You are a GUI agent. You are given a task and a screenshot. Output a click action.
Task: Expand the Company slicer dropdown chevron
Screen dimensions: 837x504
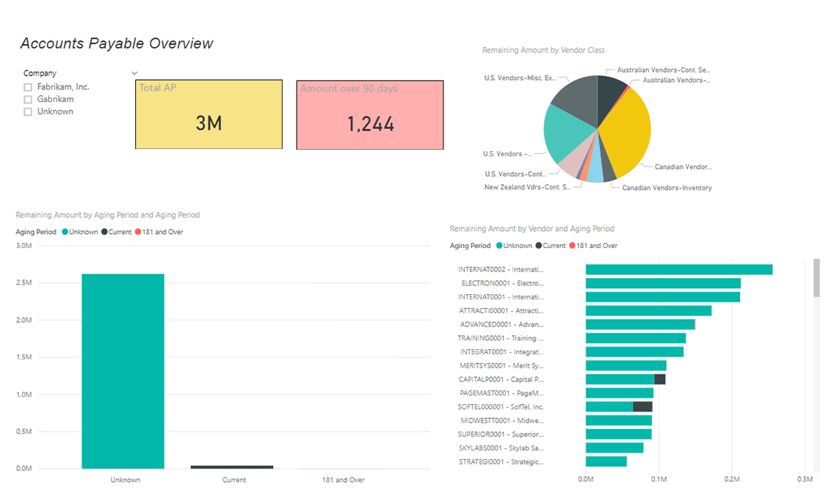(134, 73)
